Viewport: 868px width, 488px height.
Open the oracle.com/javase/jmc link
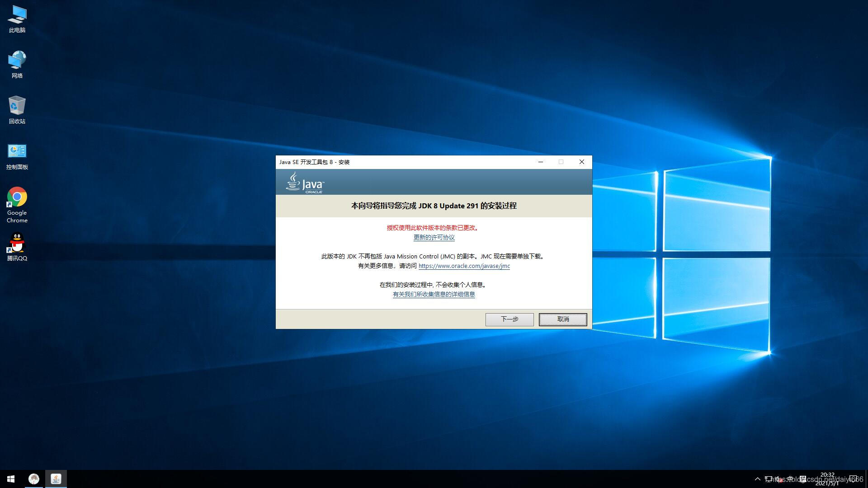point(464,266)
